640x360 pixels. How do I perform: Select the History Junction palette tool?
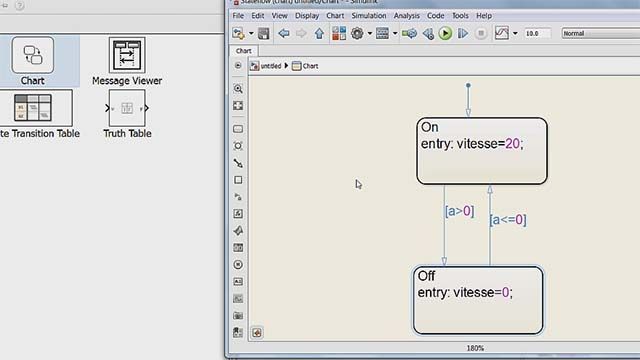(x=238, y=264)
